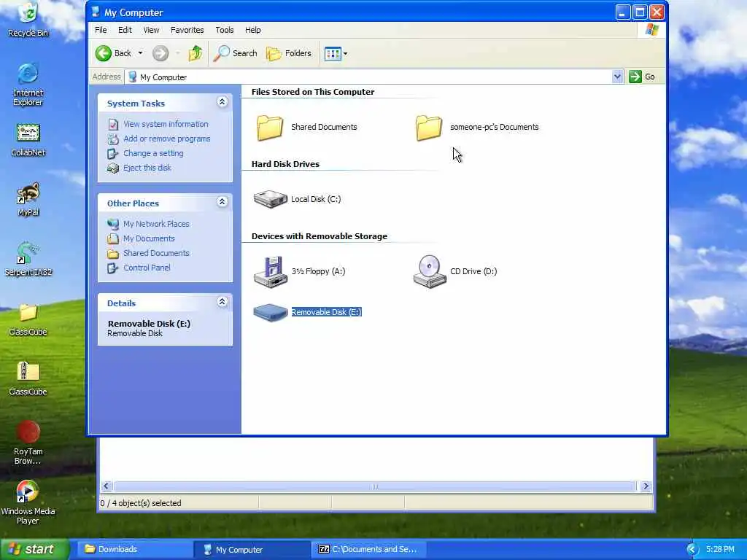Show hidden tray icons arrow
747x560 pixels.
coord(692,550)
